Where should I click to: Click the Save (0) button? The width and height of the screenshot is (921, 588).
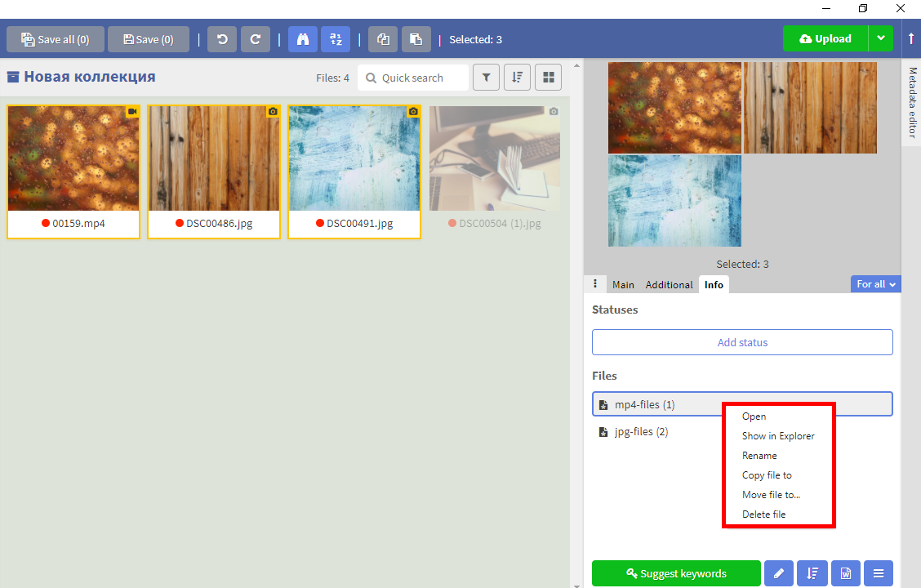149,39
